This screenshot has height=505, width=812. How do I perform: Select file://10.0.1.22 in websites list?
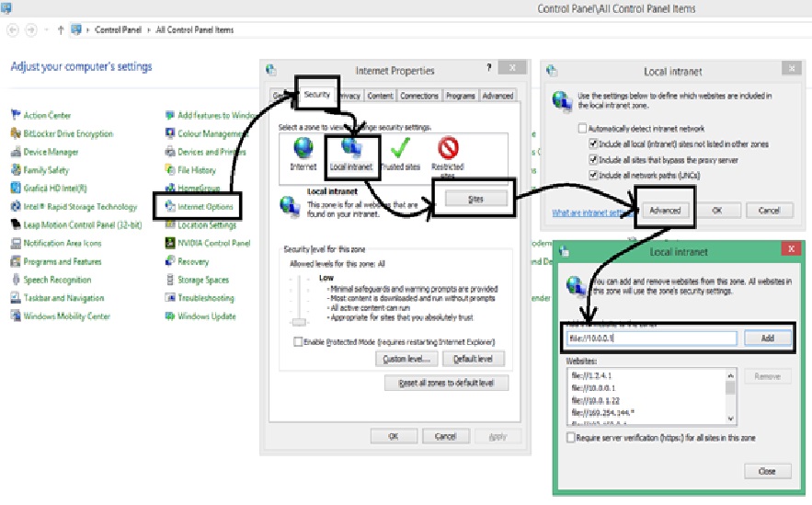(596, 401)
